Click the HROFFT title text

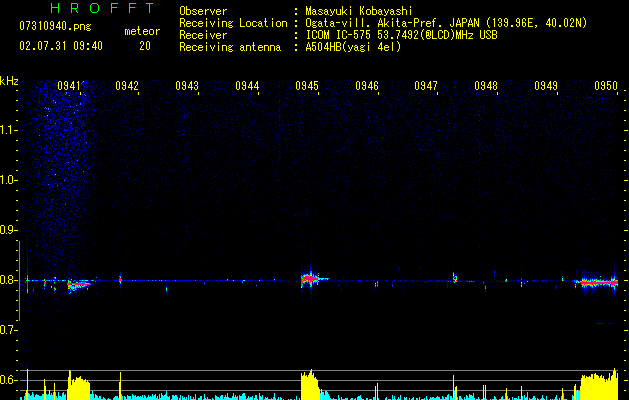point(103,8)
